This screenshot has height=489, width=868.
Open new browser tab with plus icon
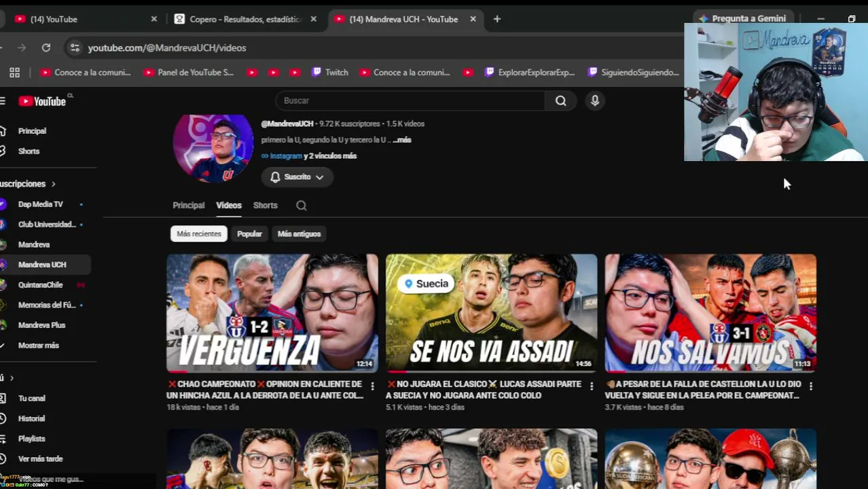pyautogui.click(x=497, y=19)
